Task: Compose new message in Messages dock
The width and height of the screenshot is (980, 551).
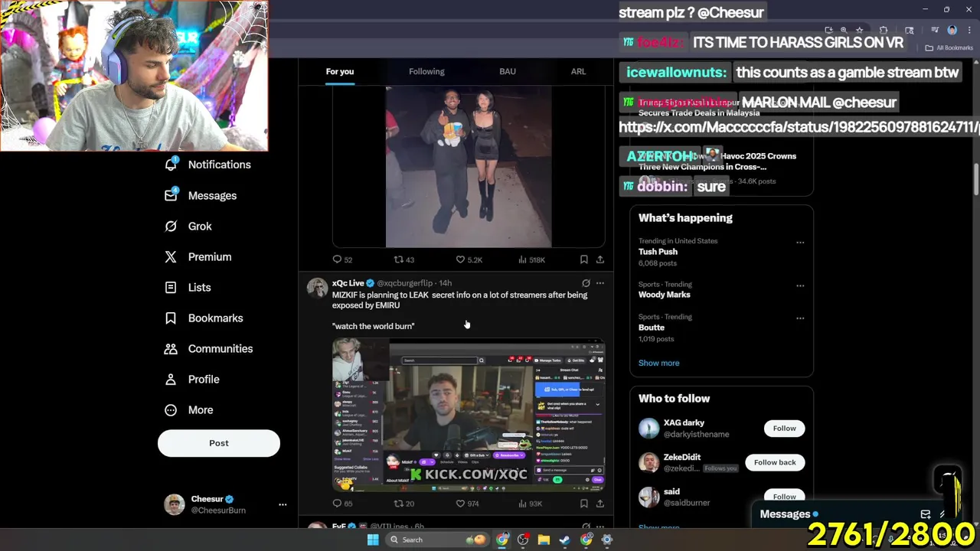Action: [926, 514]
